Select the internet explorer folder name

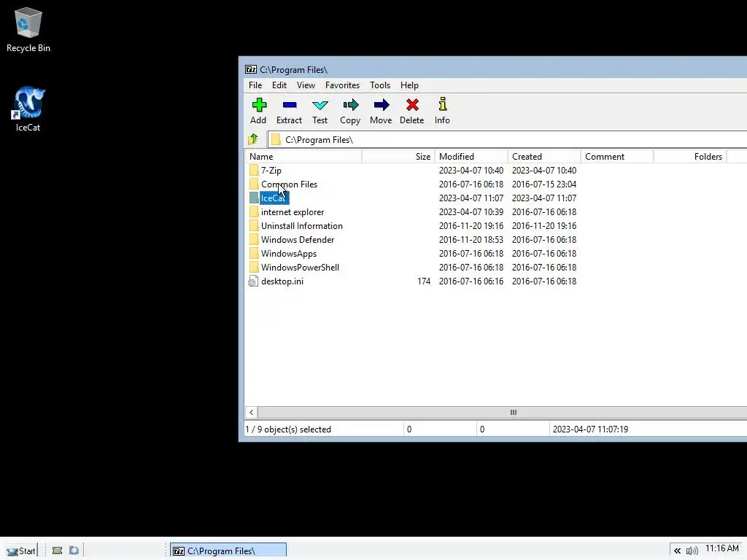[293, 212]
